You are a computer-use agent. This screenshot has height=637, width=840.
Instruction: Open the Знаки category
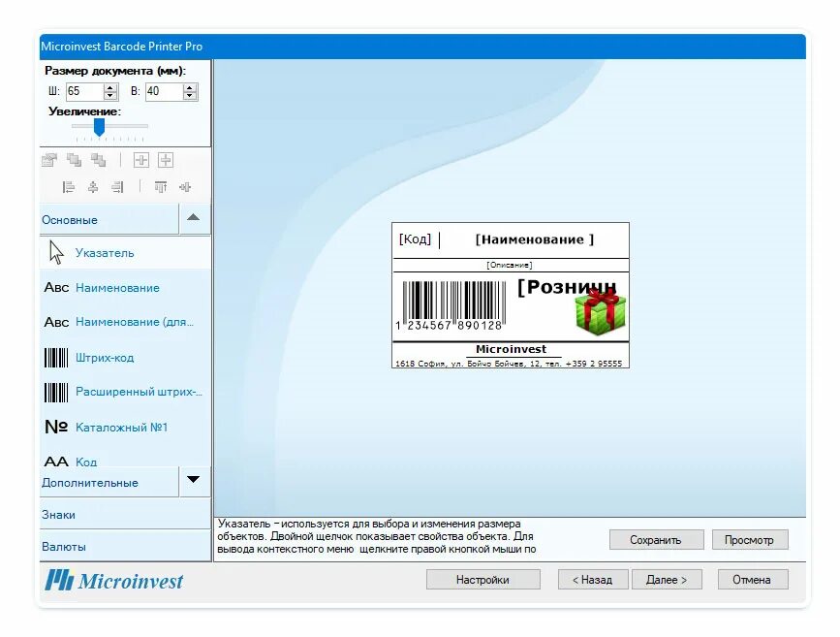pyautogui.click(x=125, y=514)
